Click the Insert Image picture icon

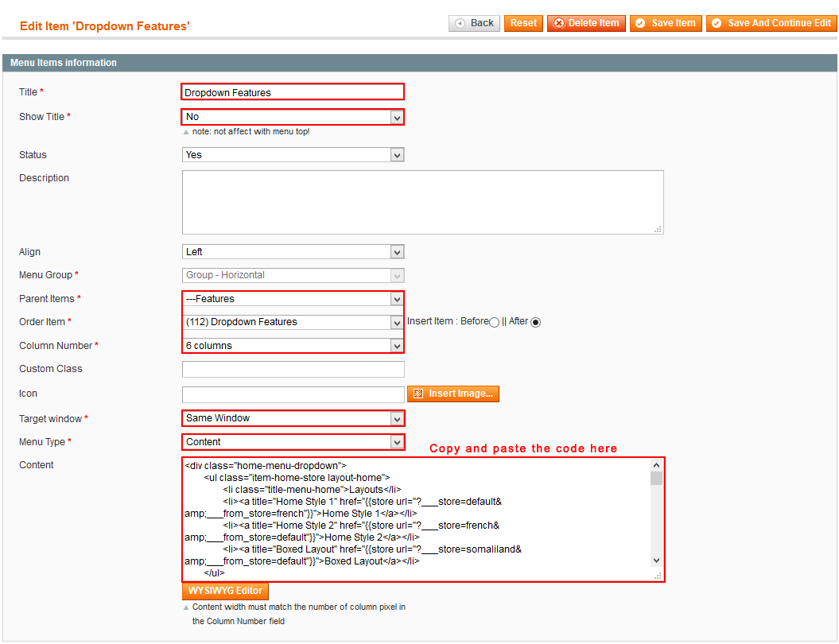coord(418,394)
